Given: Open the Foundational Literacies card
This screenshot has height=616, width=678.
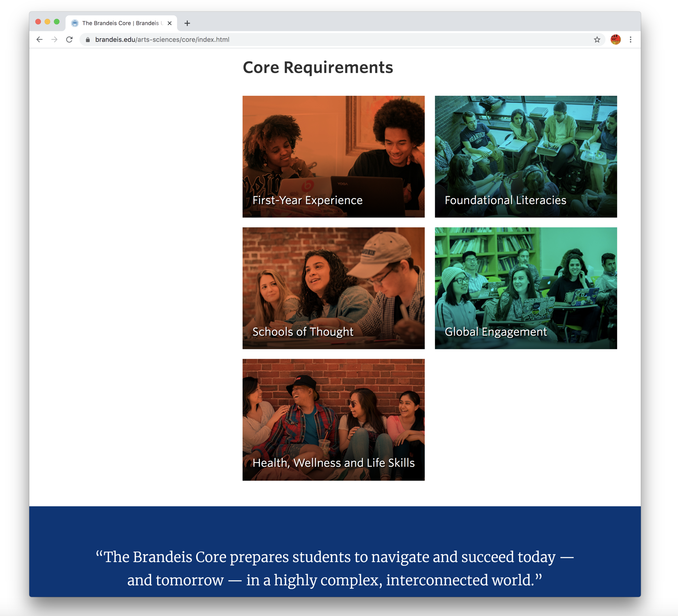Looking at the screenshot, I should 526,156.
